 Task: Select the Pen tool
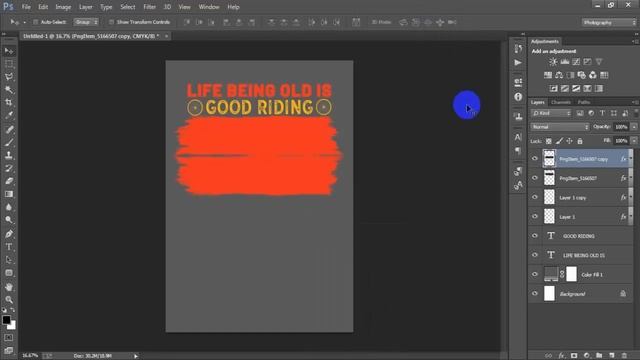pyautogui.click(x=9, y=234)
